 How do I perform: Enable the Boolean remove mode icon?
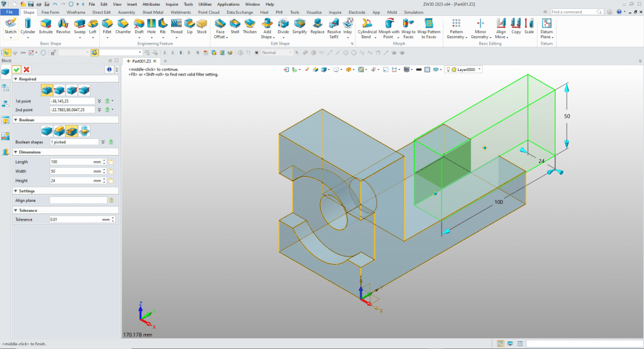(72, 131)
